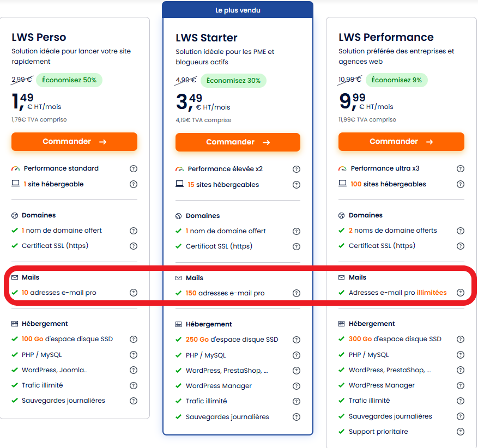Viewport: 478px width, 448px height.
Task: Click help icon next to Performance standard
Action: pos(134,169)
